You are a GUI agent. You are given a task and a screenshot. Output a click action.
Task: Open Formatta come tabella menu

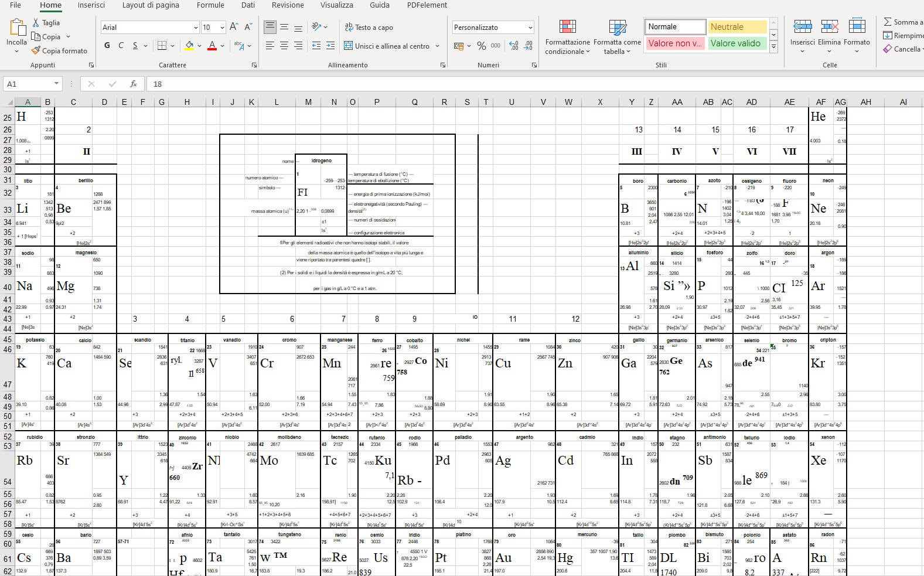tap(617, 37)
